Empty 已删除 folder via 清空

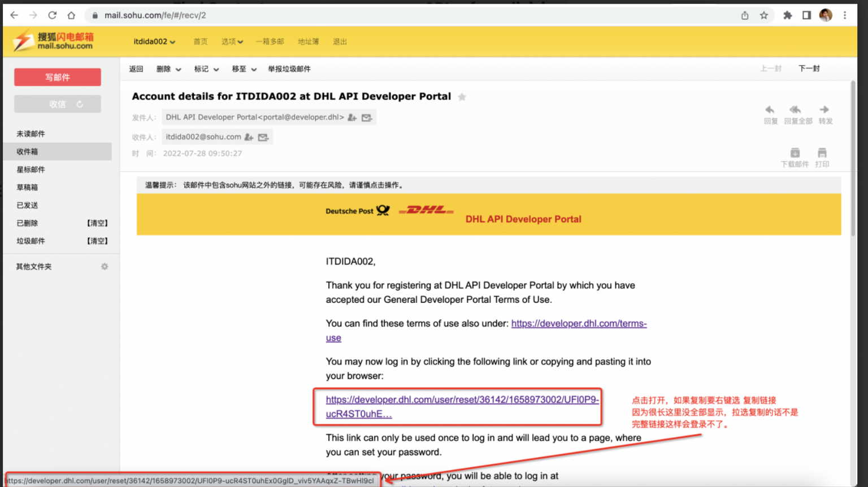pyautogui.click(x=97, y=223)
